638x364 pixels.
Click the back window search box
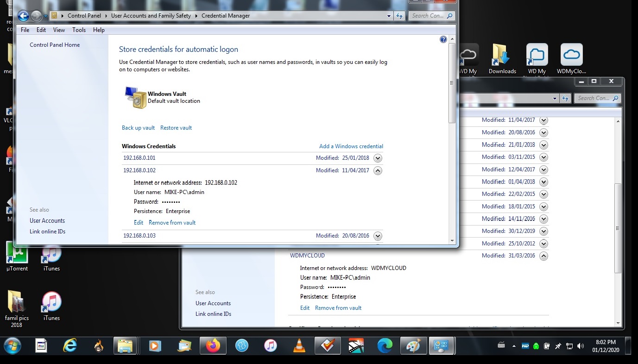coord(597,98)
